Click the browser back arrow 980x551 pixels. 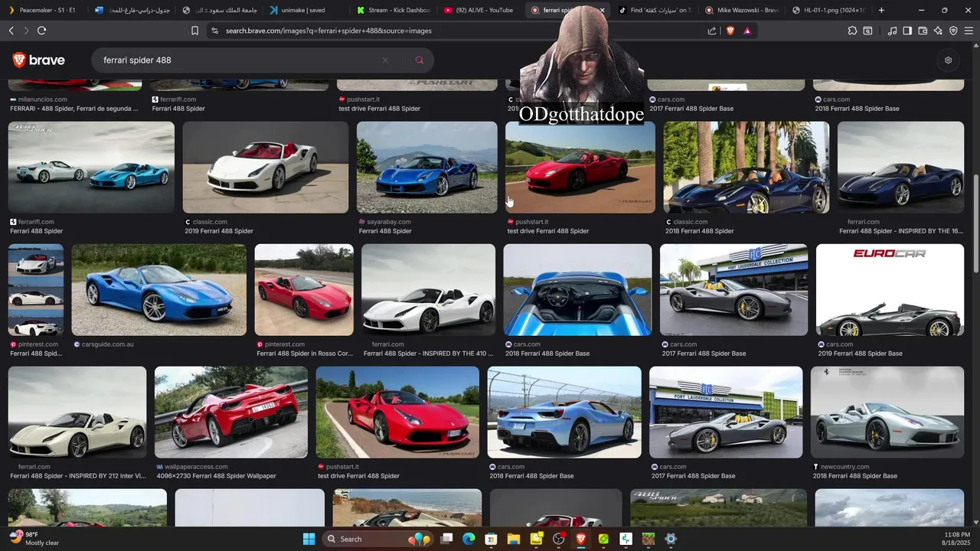pos(11,31)
